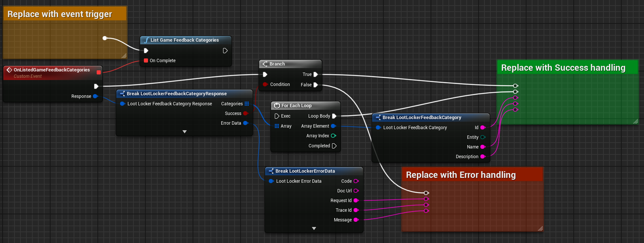Click the Break LootLockerErrorData struct icon

(x=271, y=171)
